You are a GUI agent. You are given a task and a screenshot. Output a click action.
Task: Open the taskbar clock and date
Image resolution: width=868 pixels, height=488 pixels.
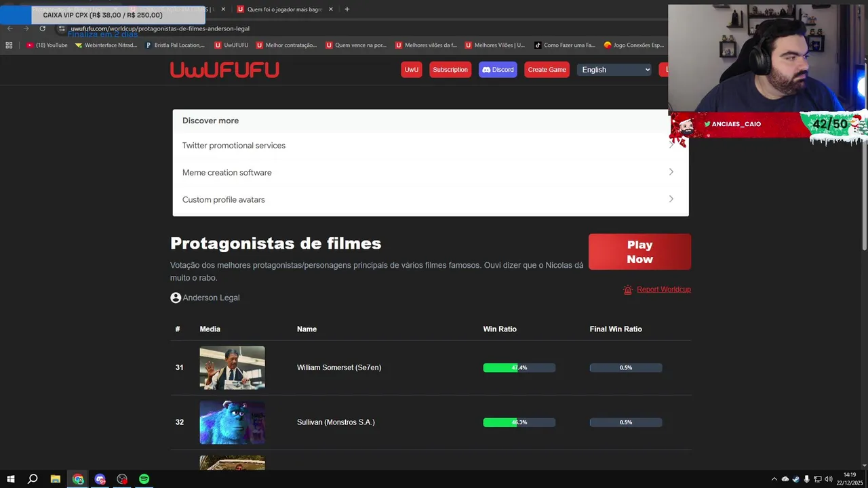click(849, 479)
